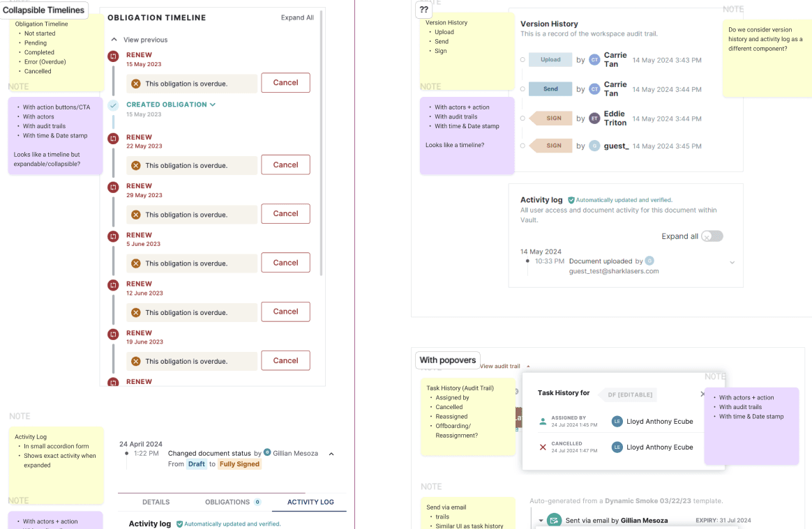812x529 pixels.
Task: Cancel the 19 June 2023 renew obligation
Action: click(x=285, y=360)
